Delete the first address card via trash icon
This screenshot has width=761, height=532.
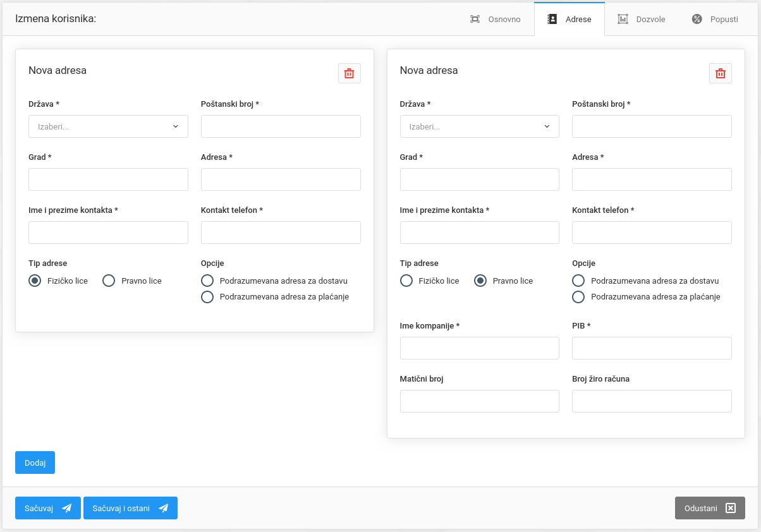(x=349, y=73)
